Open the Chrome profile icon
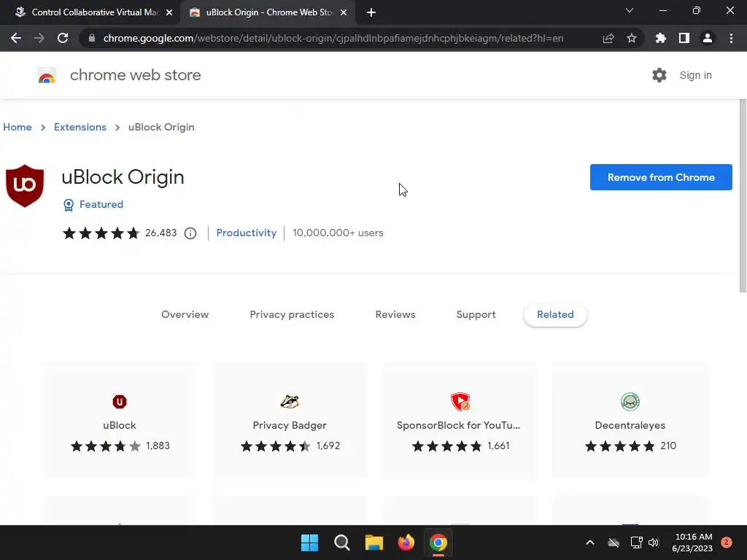The image size is (747, 560). (708, 38)
